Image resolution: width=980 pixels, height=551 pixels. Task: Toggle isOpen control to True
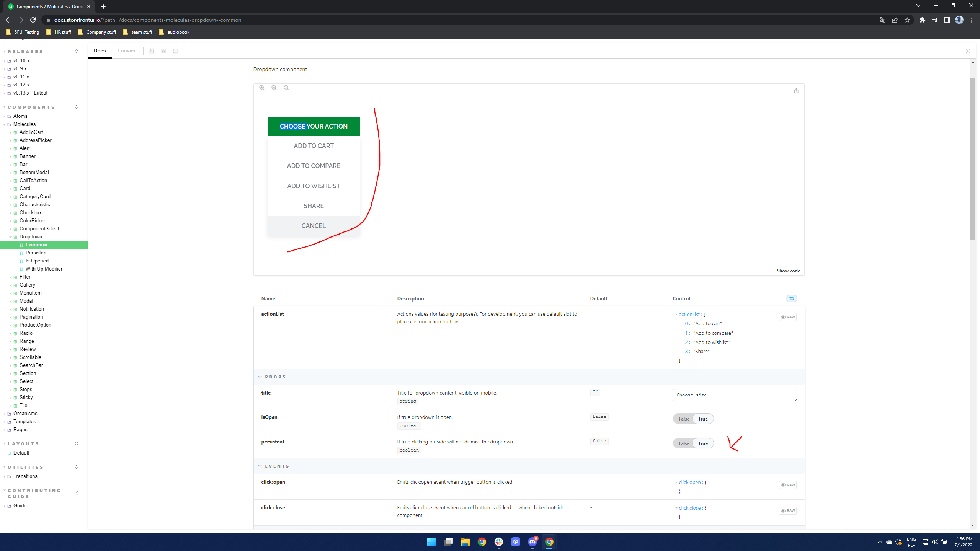pos(703,419)
